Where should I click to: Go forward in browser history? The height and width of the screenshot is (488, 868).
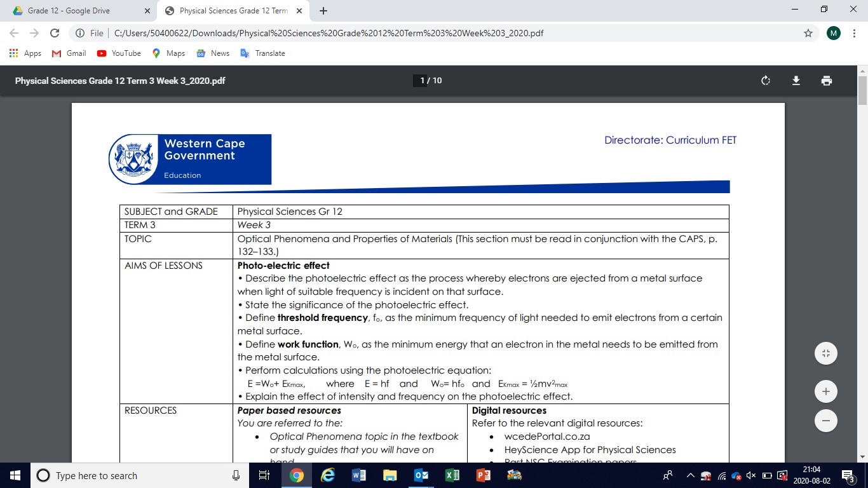pyautogui.click(x=34, y=33)
